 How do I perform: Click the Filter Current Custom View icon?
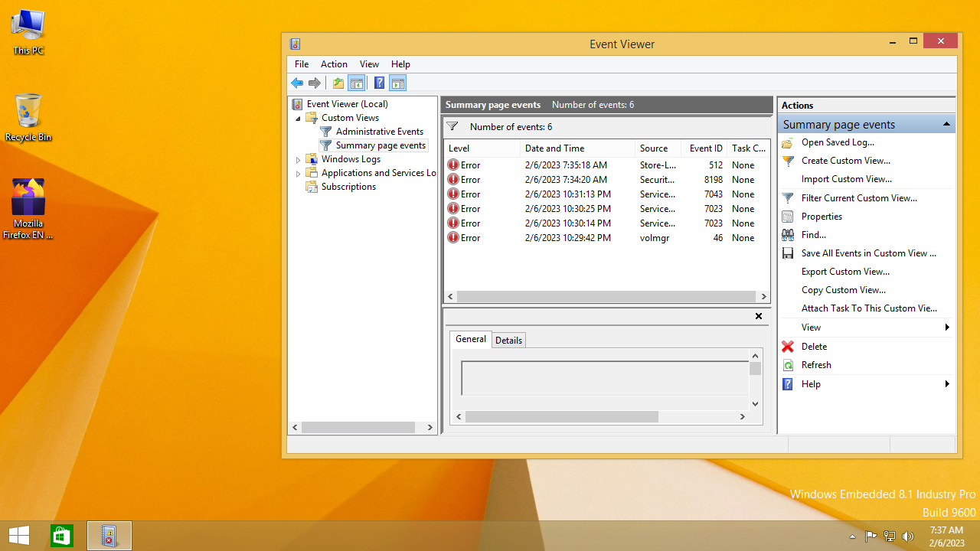[787, 198]
